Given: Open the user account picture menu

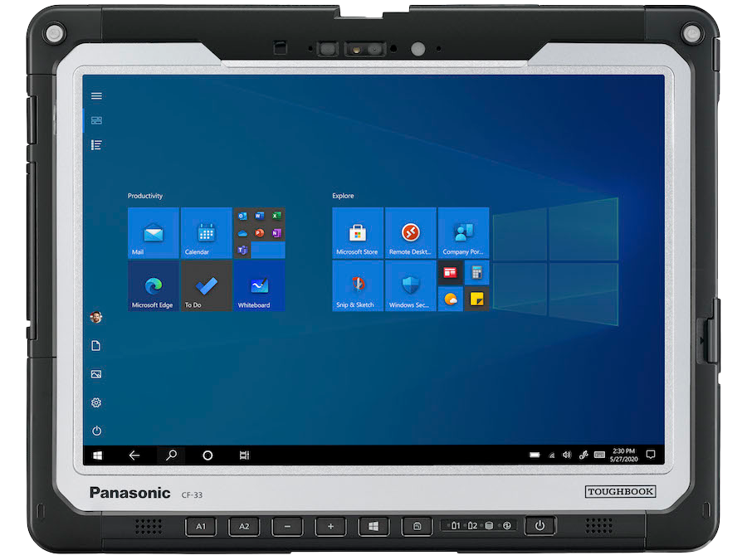Looking at the screenshot, I should 96,317.
